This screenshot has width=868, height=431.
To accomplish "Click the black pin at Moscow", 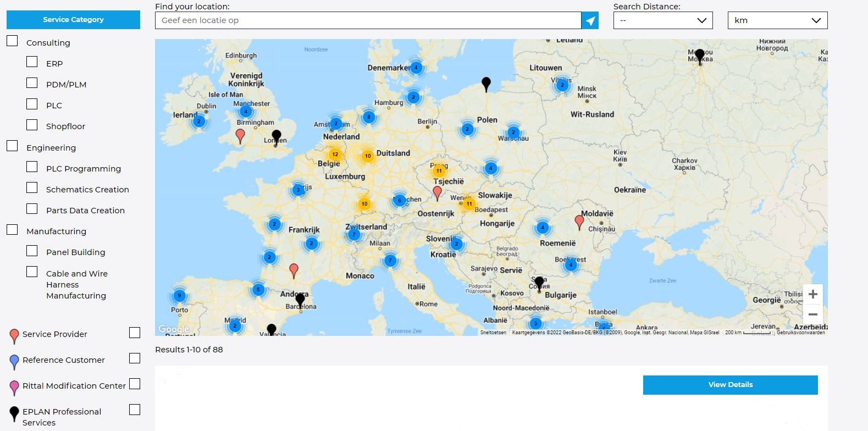I will coord(699,56).
